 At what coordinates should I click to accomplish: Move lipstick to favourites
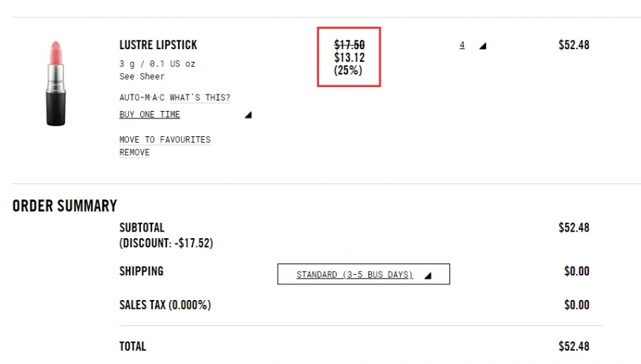[x=165, y=139]
